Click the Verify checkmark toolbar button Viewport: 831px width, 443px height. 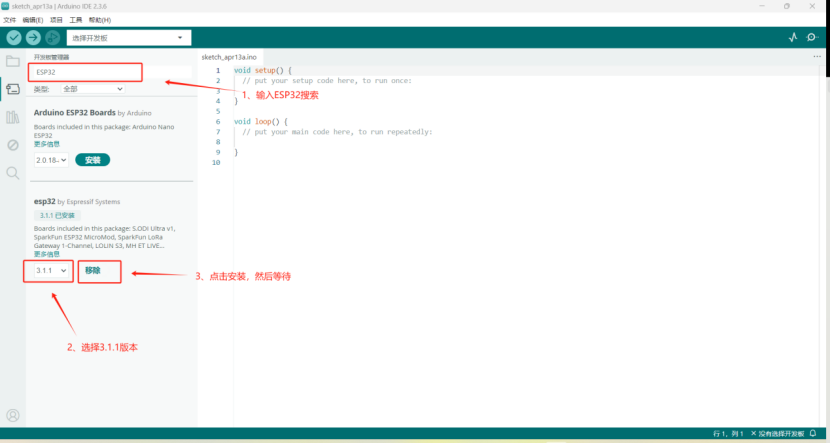click(14, 38)
